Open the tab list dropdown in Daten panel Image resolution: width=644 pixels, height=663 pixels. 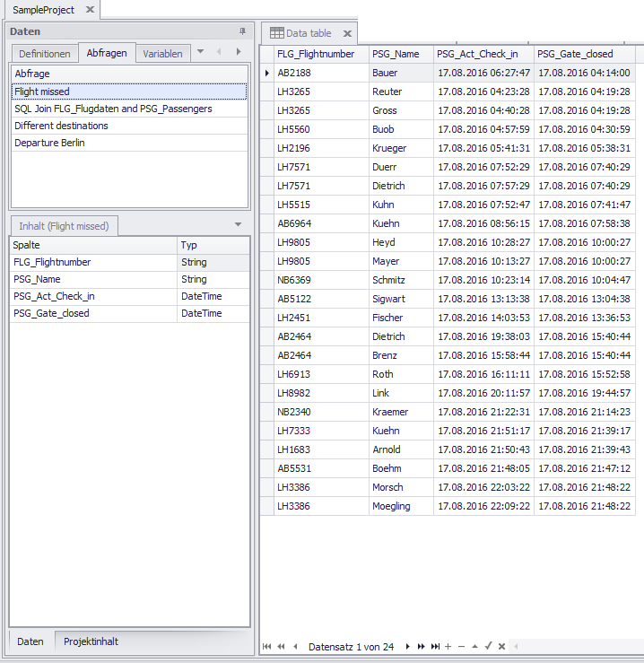200,51
